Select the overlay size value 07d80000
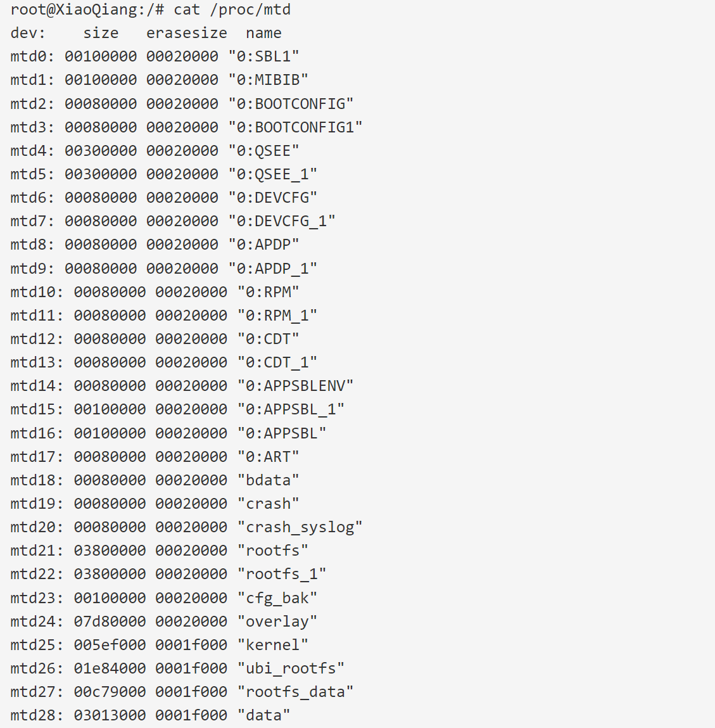 pyautogui.click(x=110, y=622)
